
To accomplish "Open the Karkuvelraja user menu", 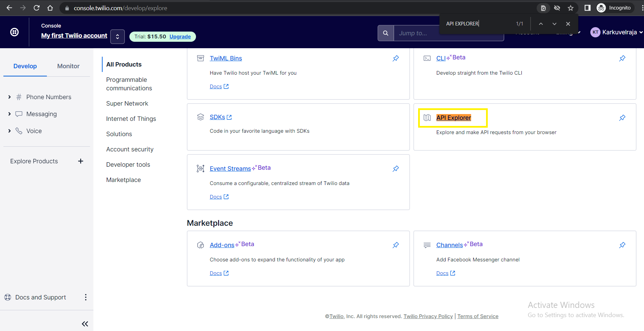I will click(x=616, y=32).
